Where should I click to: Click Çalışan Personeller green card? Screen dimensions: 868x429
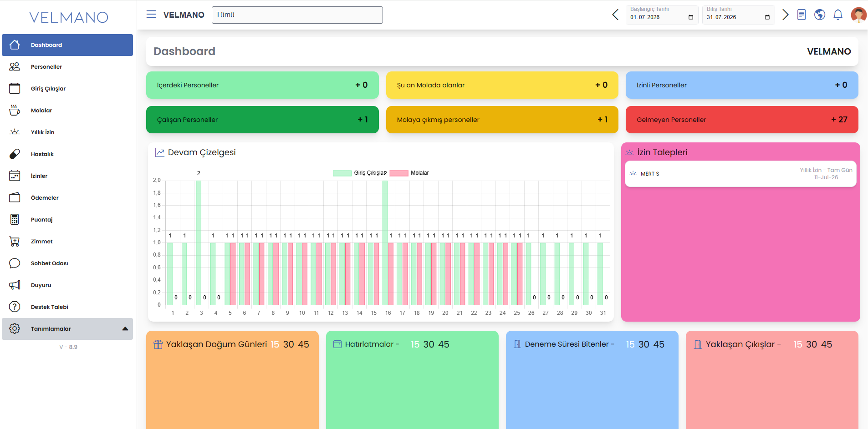coord(262,120)
